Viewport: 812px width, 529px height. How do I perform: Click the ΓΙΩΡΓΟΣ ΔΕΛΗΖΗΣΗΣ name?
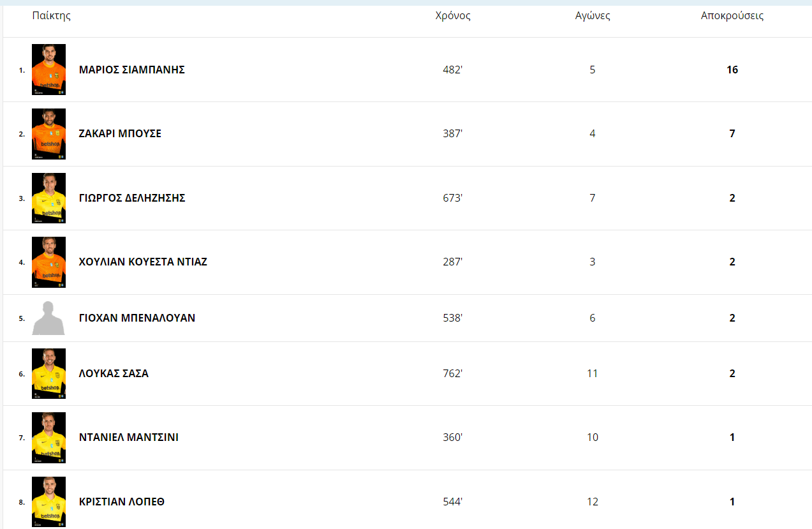(132, 198)
